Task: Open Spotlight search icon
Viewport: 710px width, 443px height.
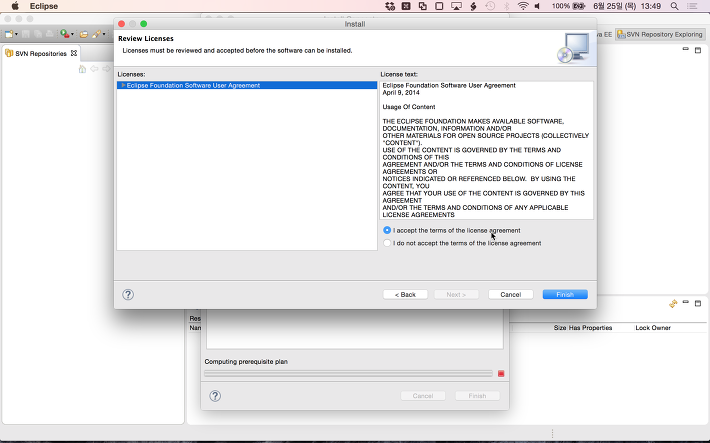Action: (674, 6)
